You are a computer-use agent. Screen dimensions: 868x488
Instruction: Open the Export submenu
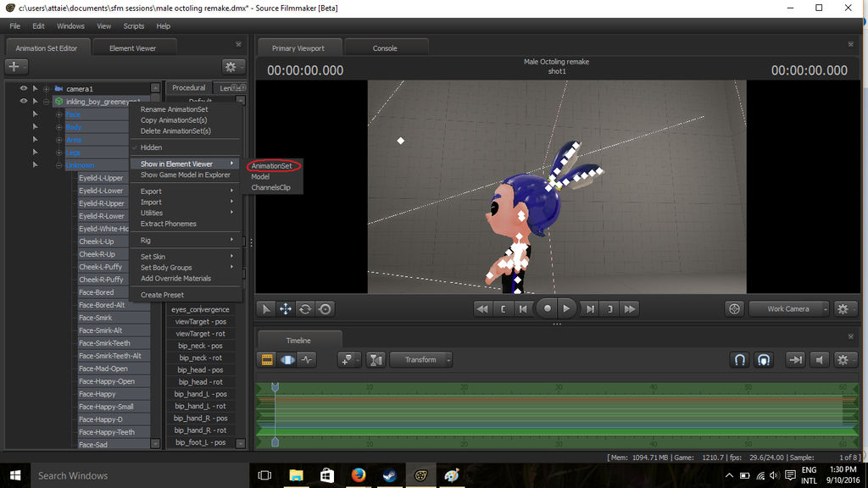coord(186,191)
